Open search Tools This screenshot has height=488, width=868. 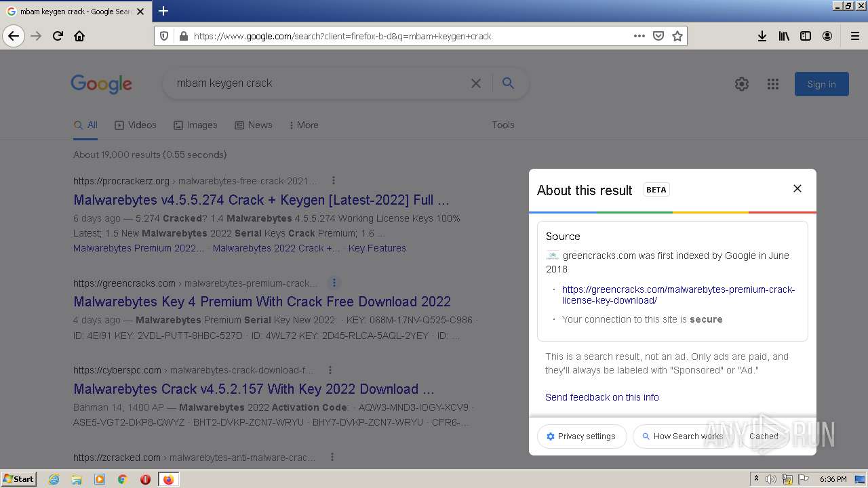[503, 125]
